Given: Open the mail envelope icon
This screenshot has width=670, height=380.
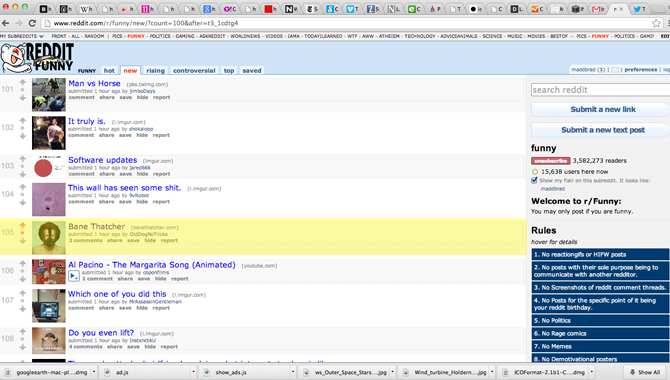Looking at the screenshot, I should pos(615,70).
